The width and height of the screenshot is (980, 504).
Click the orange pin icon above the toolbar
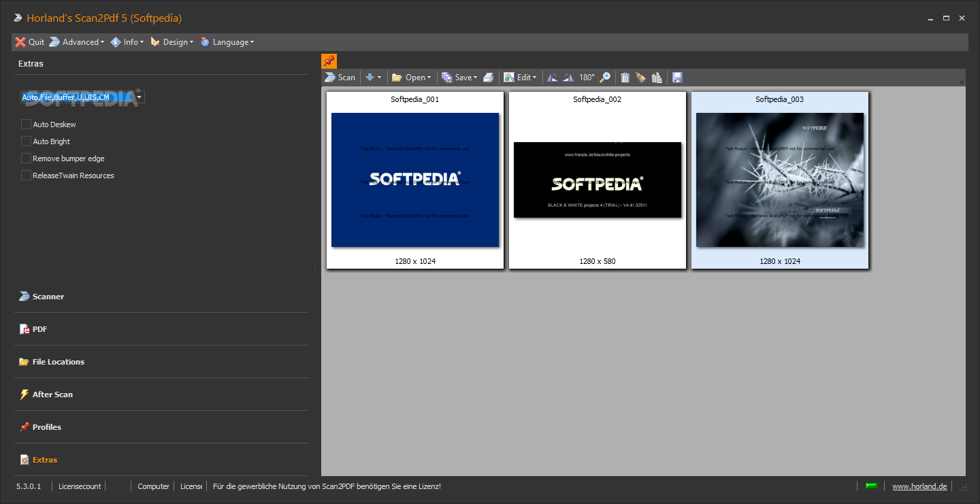(x=329, y=61)
